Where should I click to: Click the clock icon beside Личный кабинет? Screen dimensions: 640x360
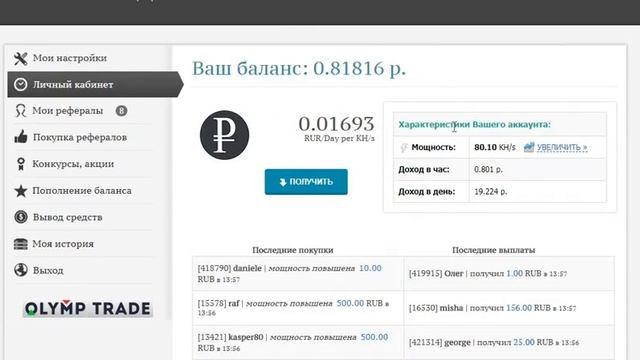click(x=20, y=84)
